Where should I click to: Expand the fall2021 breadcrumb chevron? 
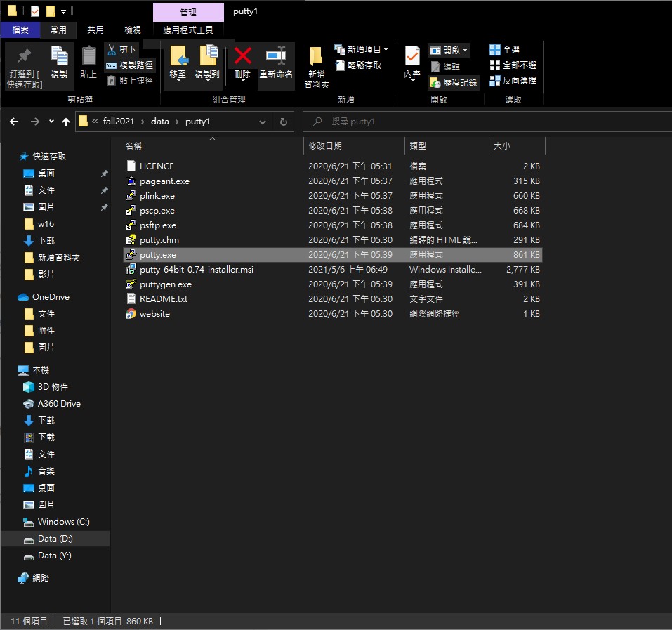[143, 122]
